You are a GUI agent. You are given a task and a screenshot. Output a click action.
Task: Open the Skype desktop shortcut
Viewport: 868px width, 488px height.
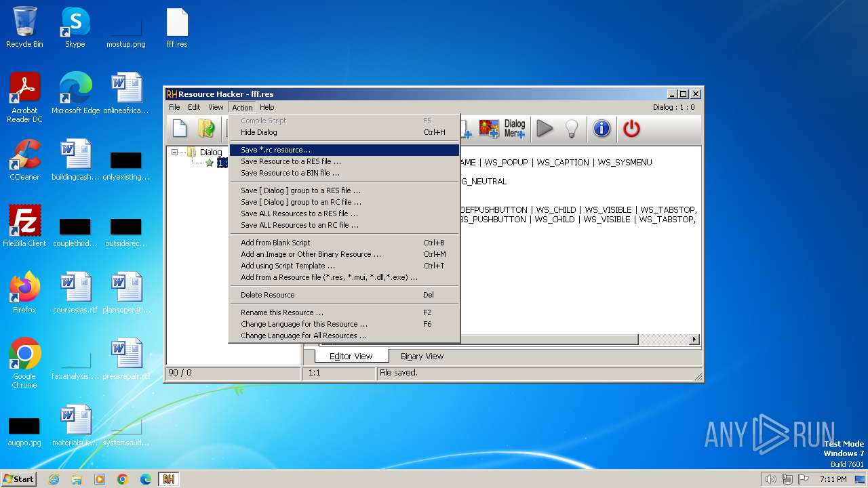click(x=75, y=28)
